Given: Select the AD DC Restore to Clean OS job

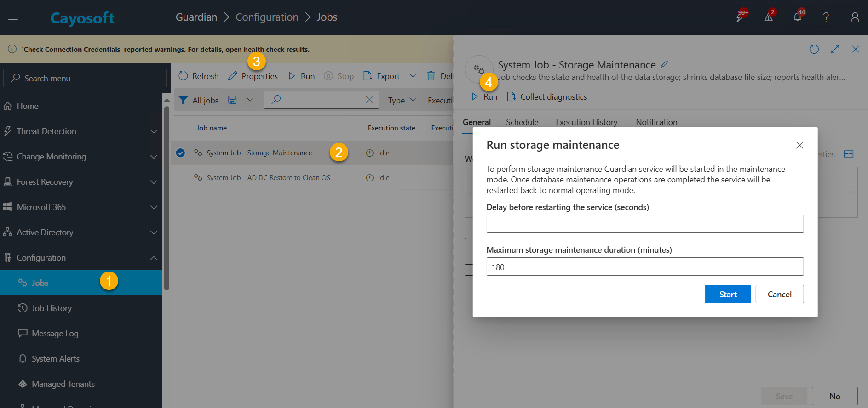Looking at the screenshot, I should click(268, 178).
